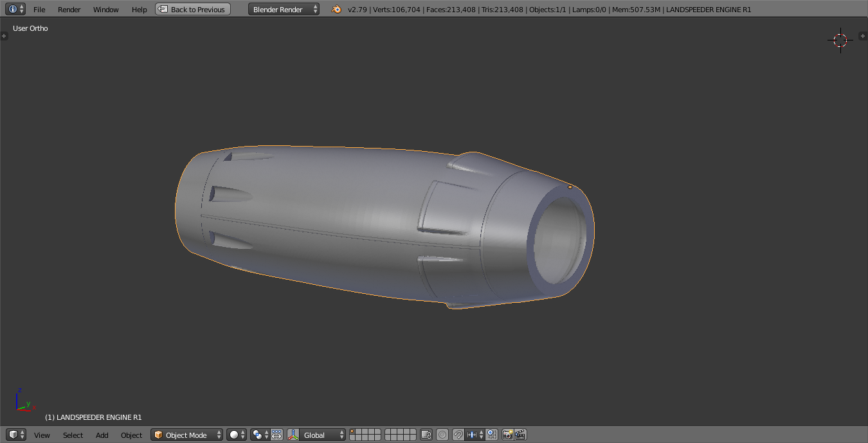Screen dimensions: 868x443
Task: Click the 'Tris:213,408' statistic
Action: coord(502,10)
